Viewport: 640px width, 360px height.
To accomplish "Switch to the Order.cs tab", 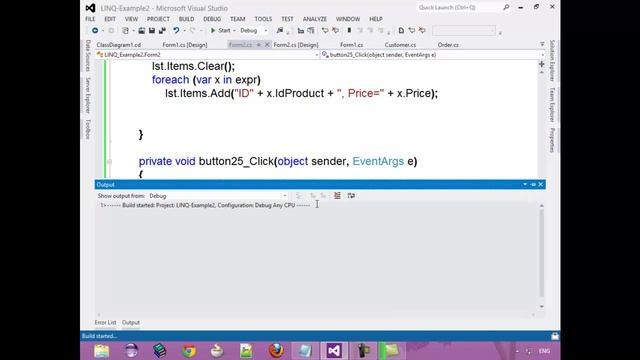I will tap(448, 45).
